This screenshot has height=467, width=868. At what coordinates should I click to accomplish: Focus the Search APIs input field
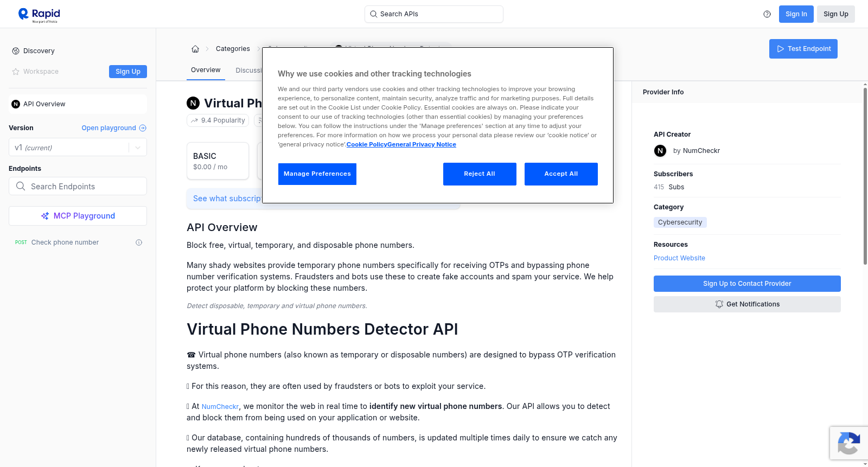coord(434,14)
